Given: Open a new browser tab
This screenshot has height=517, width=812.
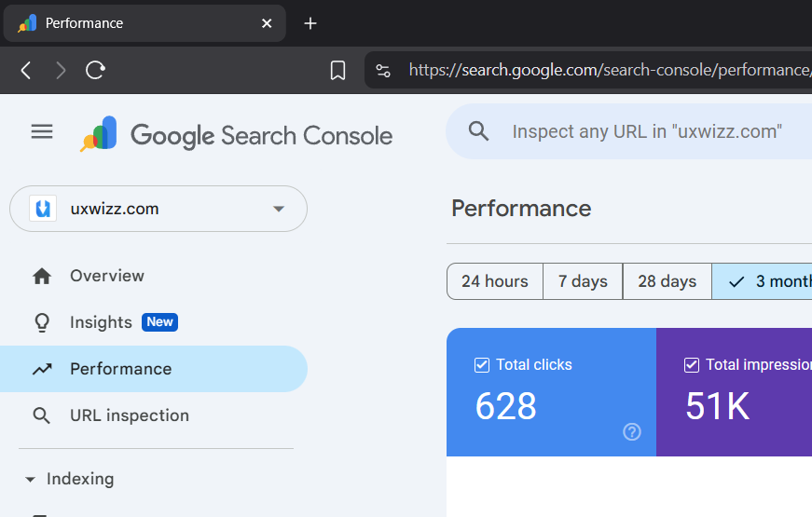Looking at the screenshot, I should tap(310, 23).
